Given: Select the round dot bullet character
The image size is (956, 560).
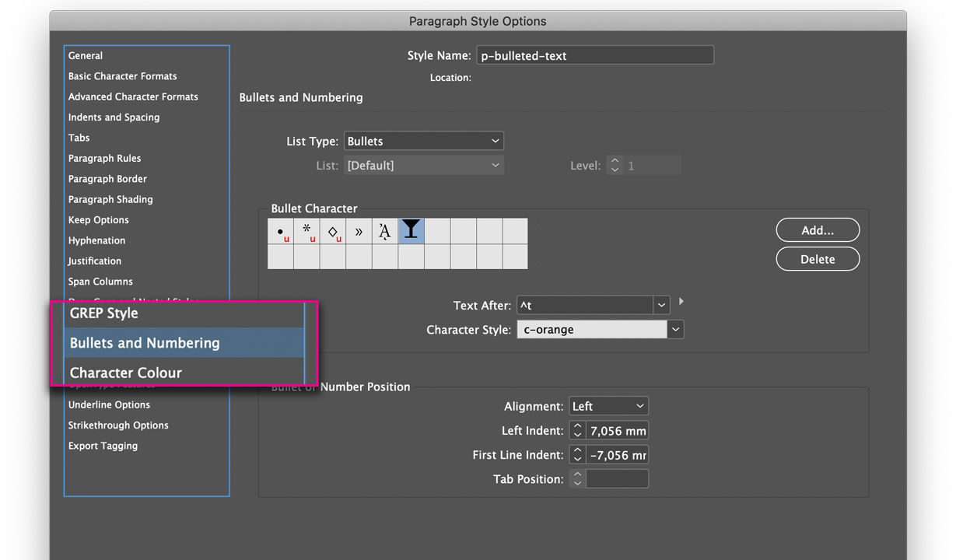Looking at the screenshot, I should point(280,230).
